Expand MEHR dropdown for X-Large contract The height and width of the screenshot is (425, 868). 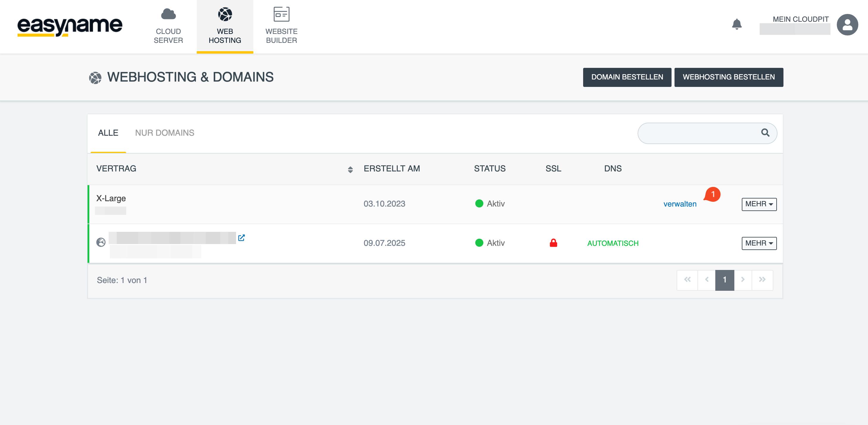pyautogui.click(x=759, y=204)
